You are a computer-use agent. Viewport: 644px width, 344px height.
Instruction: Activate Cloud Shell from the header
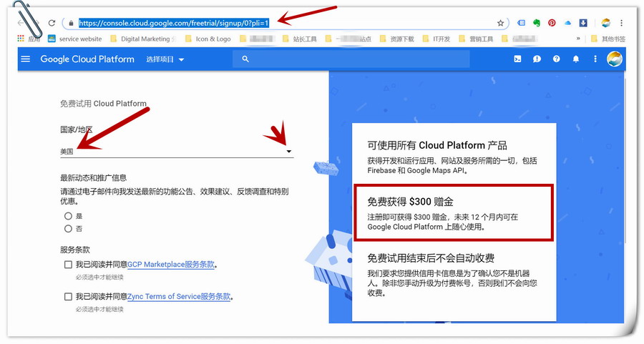point(517,59)
